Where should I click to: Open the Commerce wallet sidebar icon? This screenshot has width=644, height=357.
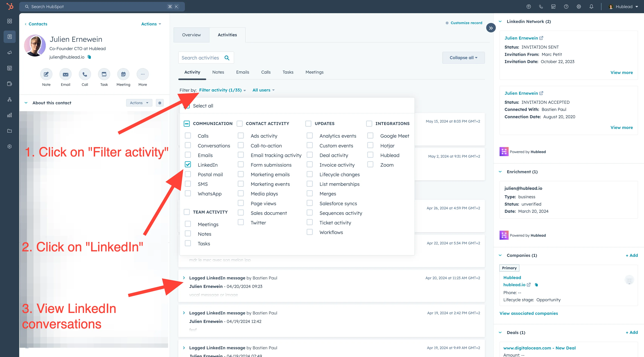click(x=9, y=84)
